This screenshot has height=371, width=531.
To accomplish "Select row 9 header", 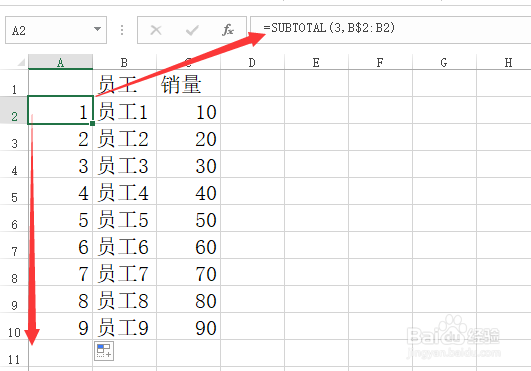I will 14,299.
